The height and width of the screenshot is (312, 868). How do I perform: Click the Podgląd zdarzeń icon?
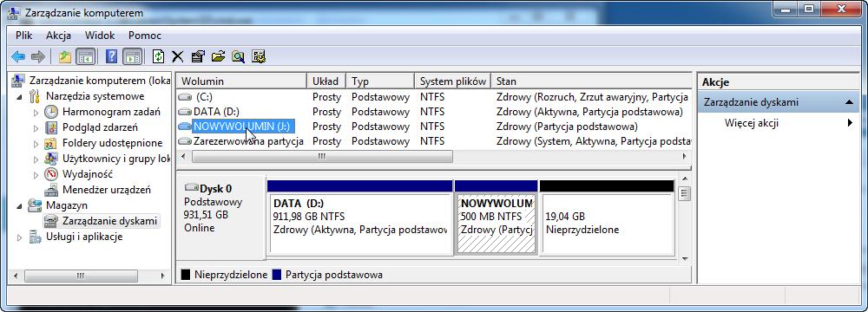[x=51, y=127]
